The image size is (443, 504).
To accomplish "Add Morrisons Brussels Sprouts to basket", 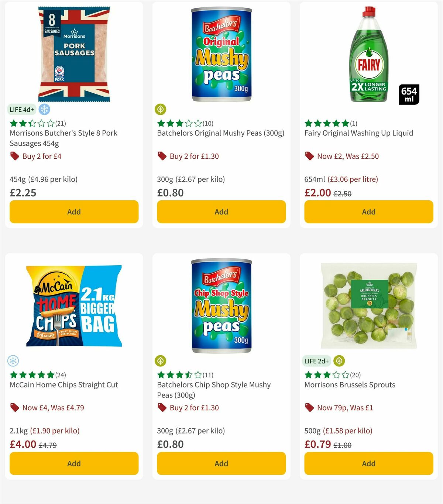I will point(368,463).
